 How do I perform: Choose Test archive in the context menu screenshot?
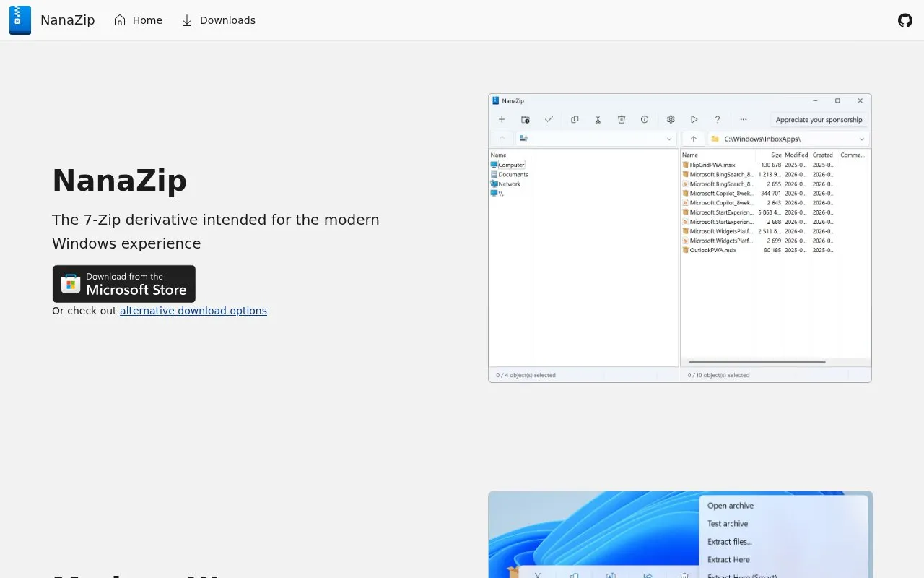(728, 524)
